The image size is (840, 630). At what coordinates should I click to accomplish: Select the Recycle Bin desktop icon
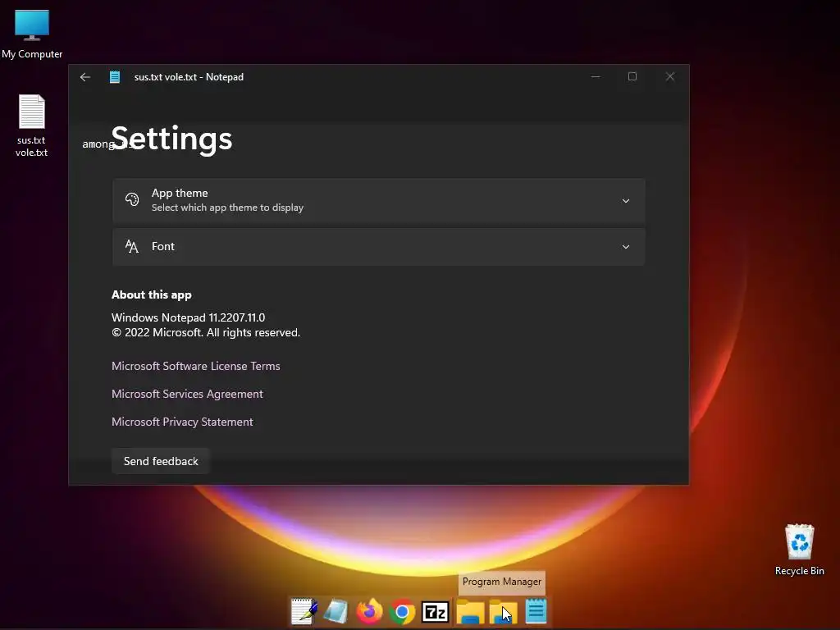click(x=799, y=550)
